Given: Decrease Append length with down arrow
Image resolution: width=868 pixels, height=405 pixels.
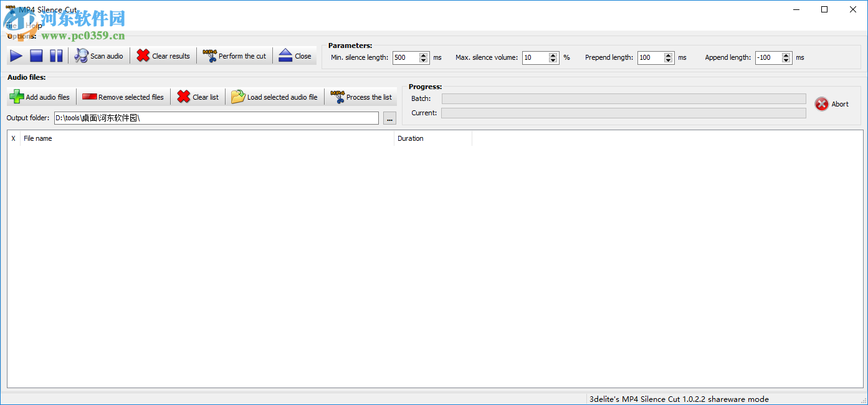Looking at the screenshot, I should [x=786, y=60].
